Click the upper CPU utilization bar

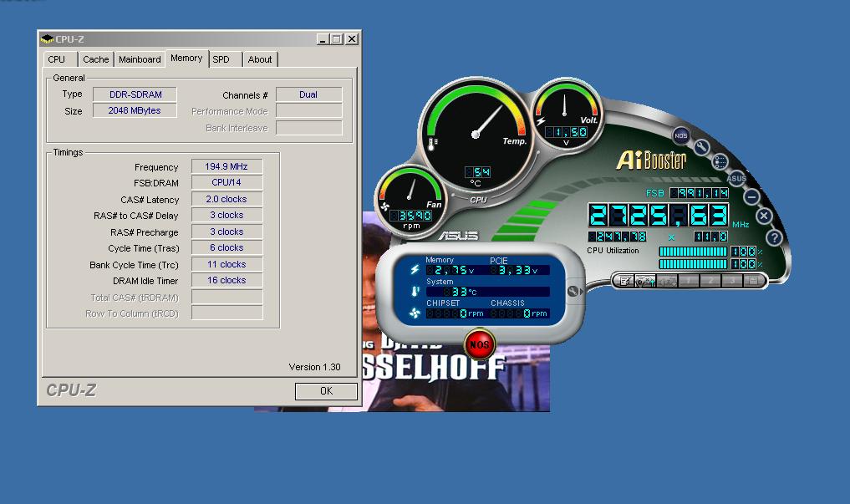[x=693, y=252]
